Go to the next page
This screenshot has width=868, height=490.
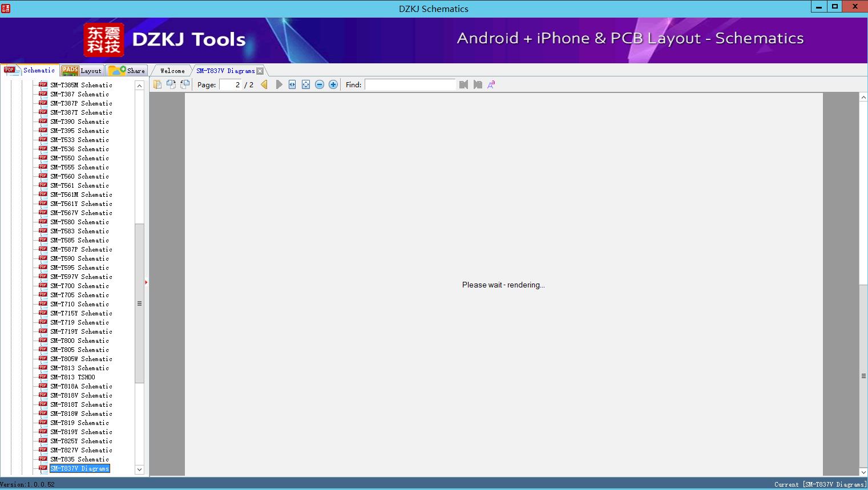point(278,84)
